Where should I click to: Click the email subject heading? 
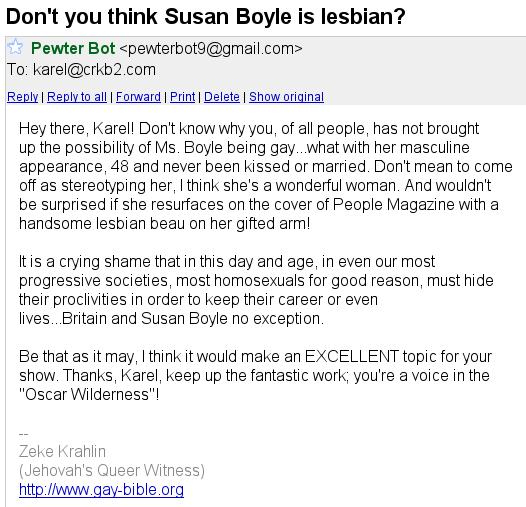(x=206, y=16)
